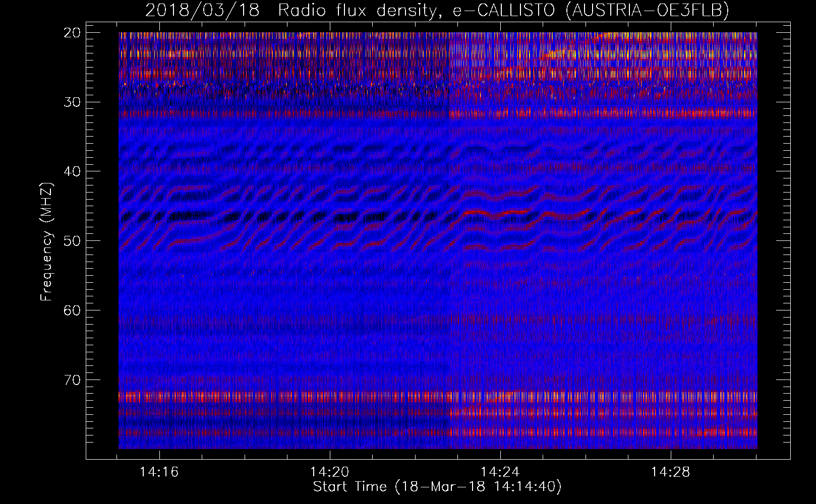
Task: Click the 'Start Time (18-Mar-18 14:14:40)' label
Action: 437,487
